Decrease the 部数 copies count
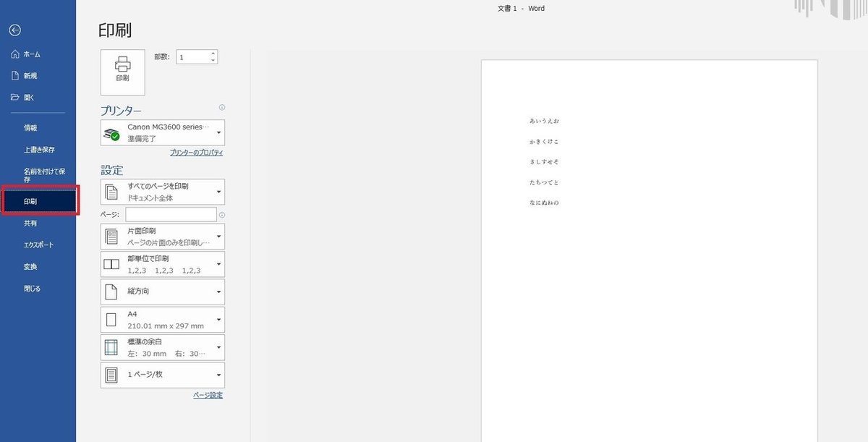 tap(213, 61)
